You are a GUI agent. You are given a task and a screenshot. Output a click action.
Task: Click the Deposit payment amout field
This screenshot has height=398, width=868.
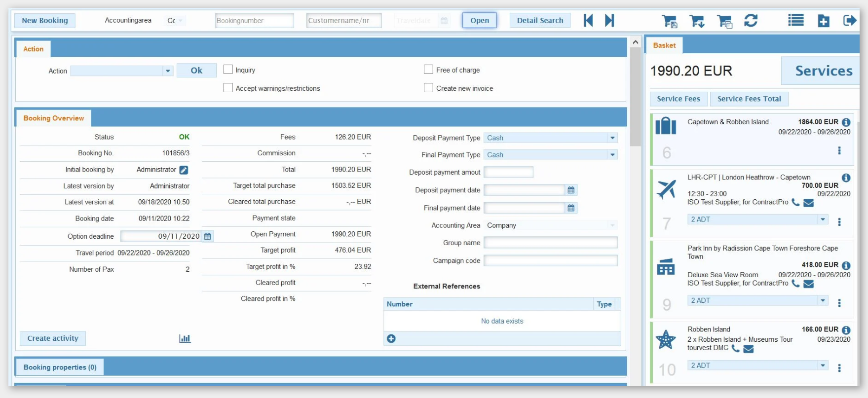coord(508,172)
